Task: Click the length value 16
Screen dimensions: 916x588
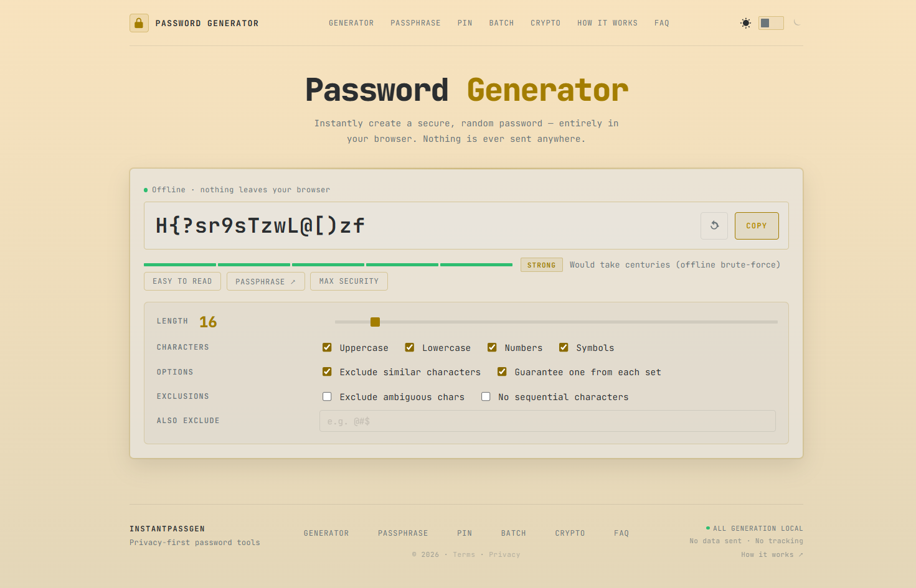Action: pyautogui.click(x=208, y=322)
